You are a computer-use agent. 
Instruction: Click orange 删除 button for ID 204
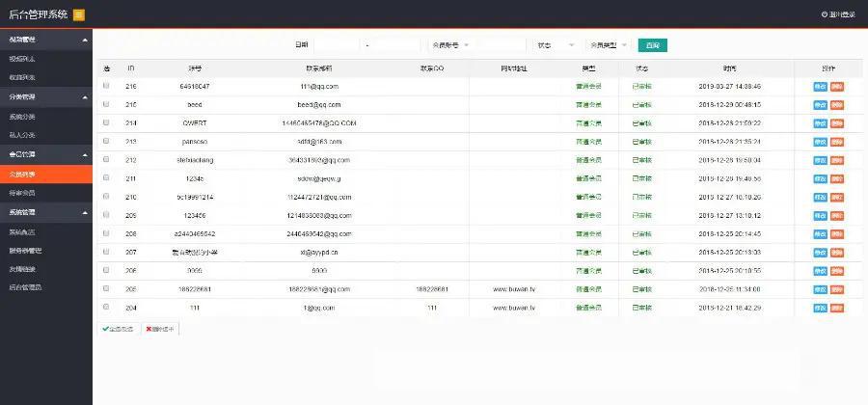pyautogui.click(x=837, y=309)
